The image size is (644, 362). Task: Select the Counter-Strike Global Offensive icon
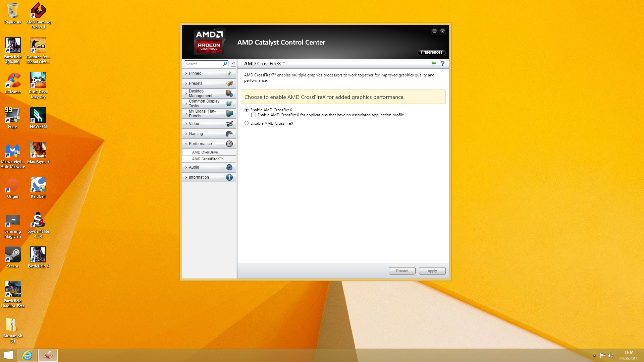38,51
